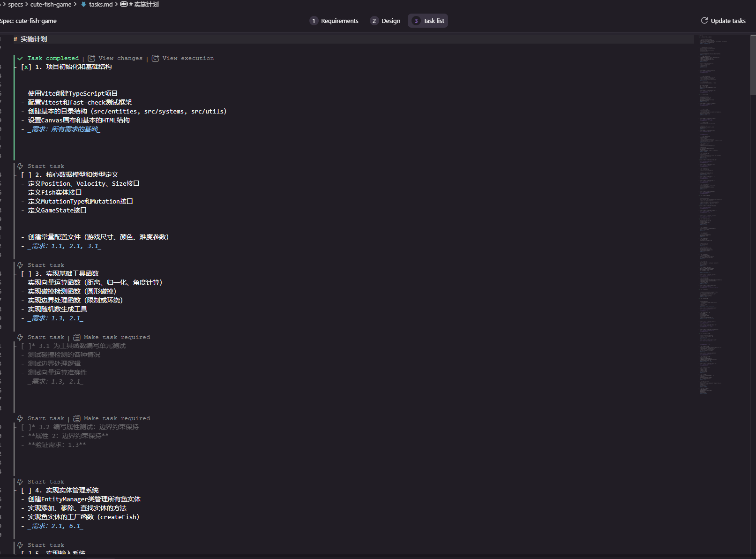The image size is (756, 559).
Task: Click the line 实现随机数生成工具
Action: point(57,310)
